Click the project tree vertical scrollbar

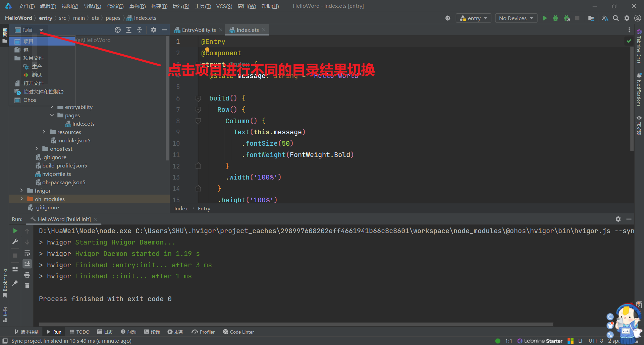[x=167, y=98]
